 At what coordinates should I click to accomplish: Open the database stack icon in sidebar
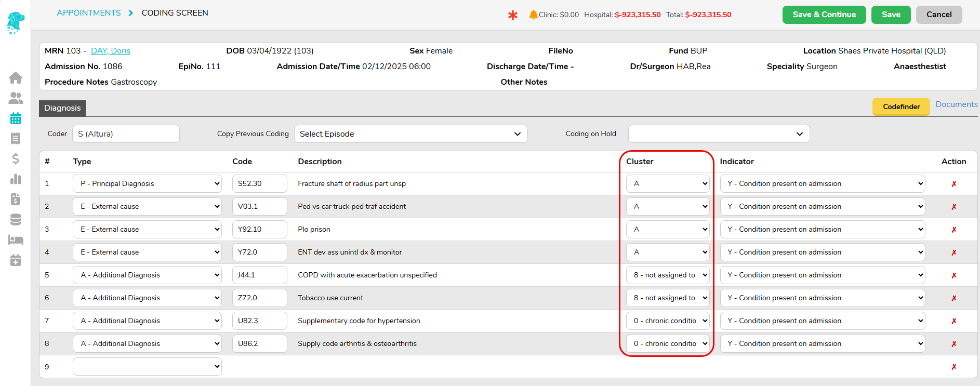click(x=16, y=220)
